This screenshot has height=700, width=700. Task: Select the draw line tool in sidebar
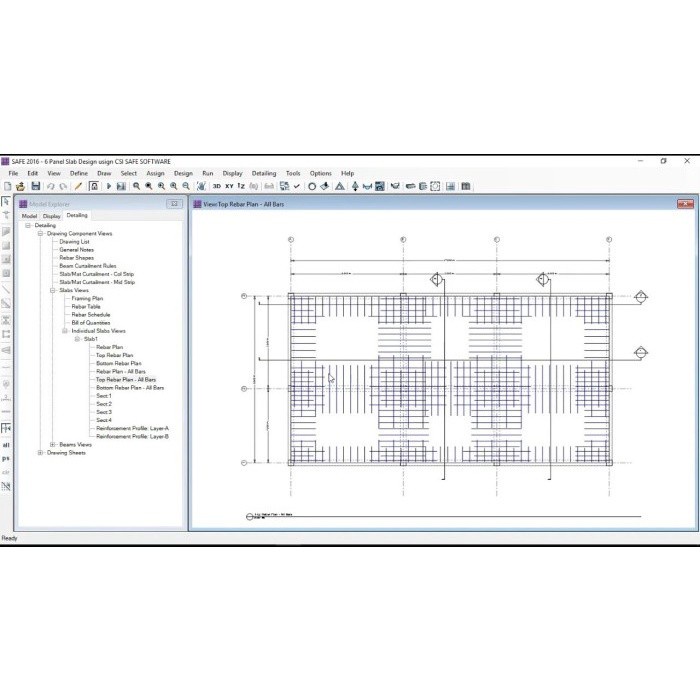click(x=6, y=289)
